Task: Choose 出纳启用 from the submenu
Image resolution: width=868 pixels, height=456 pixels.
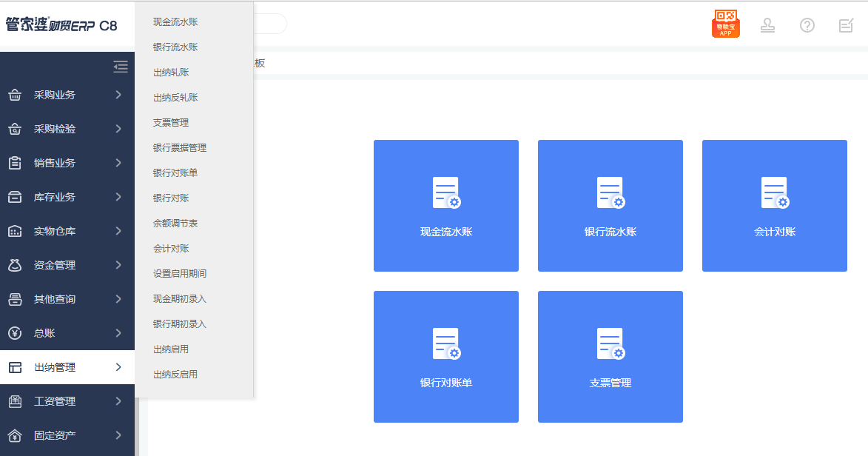Action: 171,349
